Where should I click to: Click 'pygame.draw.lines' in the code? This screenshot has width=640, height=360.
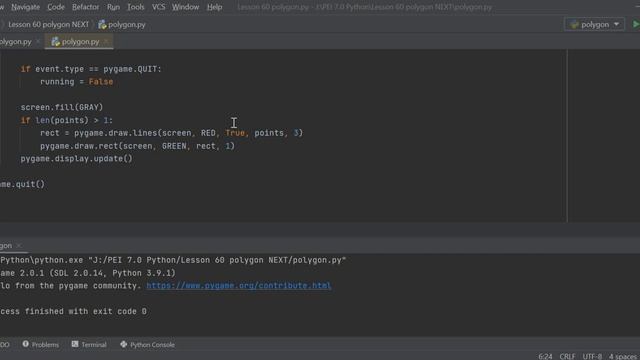pyautogui.click(x=116, y=133)
